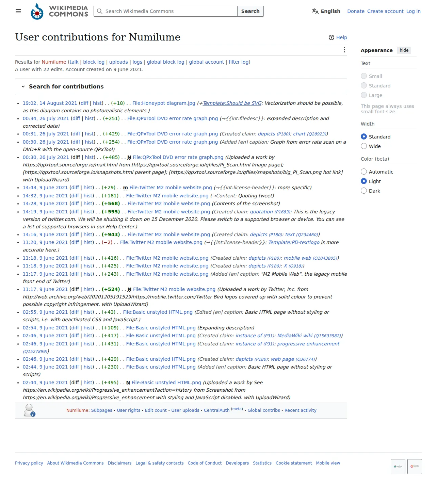This screenshot has width=437, height=504.
Task: View diff for 14:28, 9 June 2021 edit
Action: pos(75,204)
